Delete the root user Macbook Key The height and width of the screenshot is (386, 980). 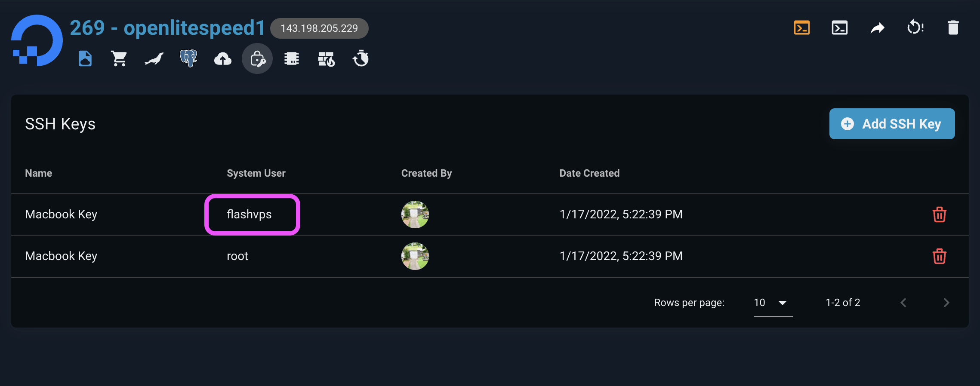pyautogui.click(x=939, y=256)
